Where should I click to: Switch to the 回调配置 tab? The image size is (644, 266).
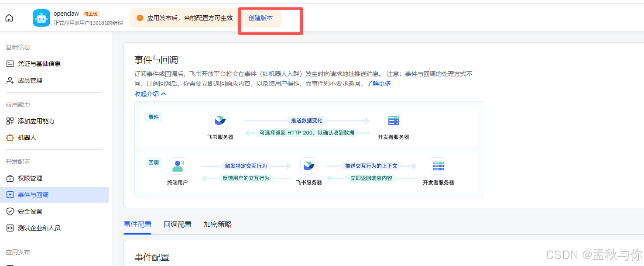click(178, 224)
